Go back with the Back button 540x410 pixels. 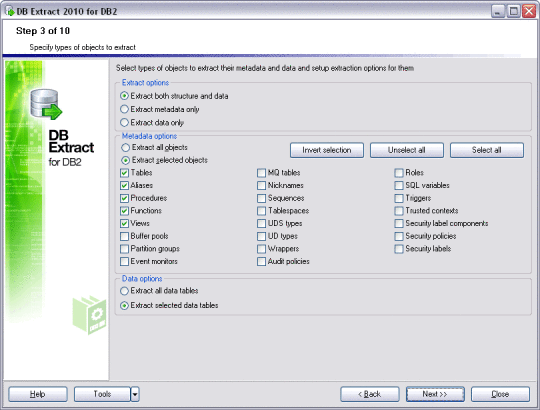[370, 394]
